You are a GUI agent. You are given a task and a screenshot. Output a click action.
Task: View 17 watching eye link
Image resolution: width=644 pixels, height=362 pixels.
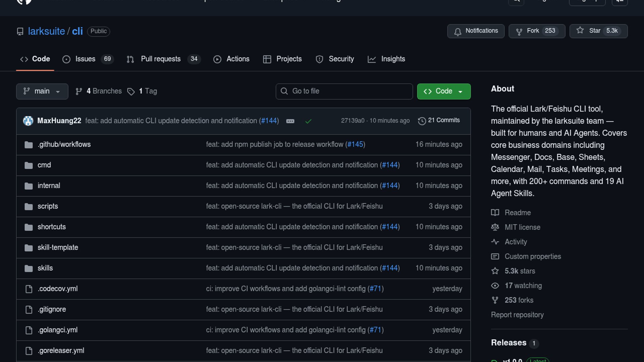coord(523,286)
